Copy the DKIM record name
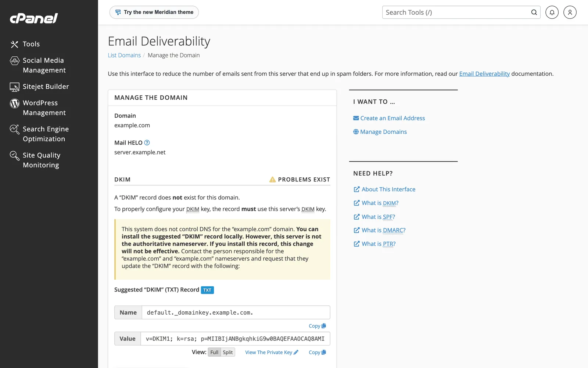The width and height of the screenshot is (588, 368). pyautogui.click(x=317, y=326)
